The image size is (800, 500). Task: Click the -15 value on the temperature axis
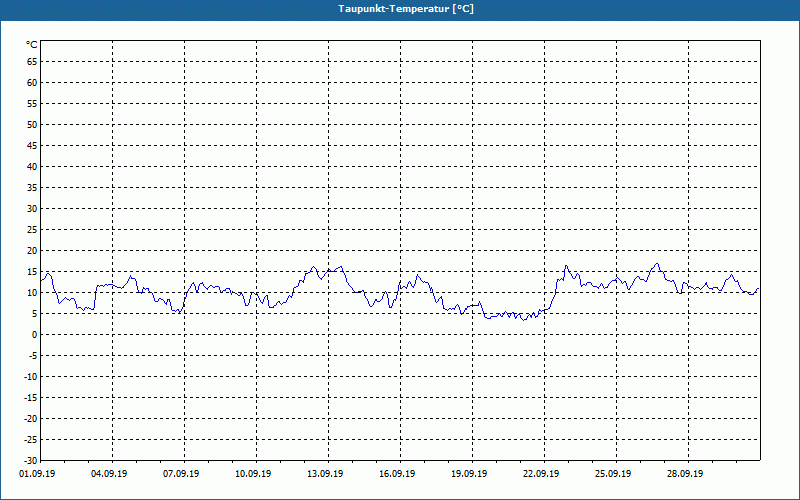tap(31, 397)
